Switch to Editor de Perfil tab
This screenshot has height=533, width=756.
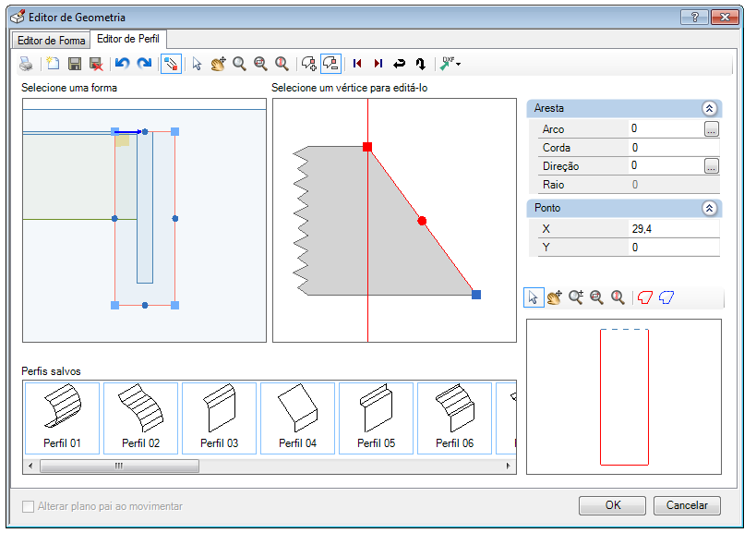point(128,39)
